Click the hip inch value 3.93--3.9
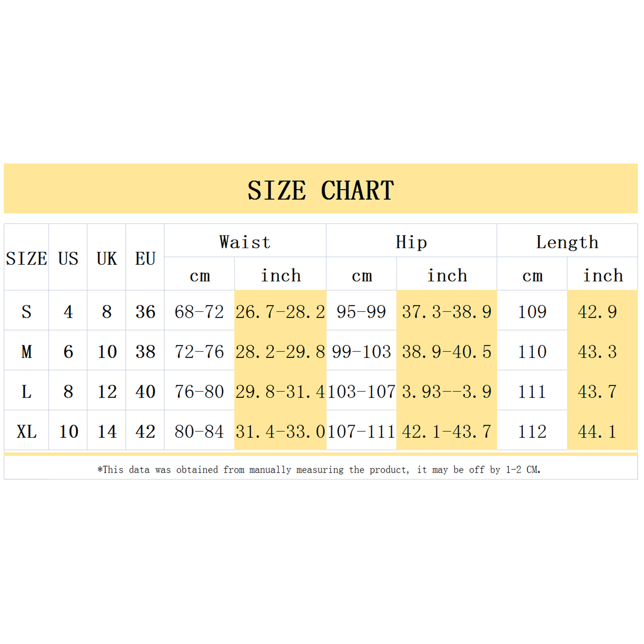This screenshot has width=644, height=644. pyautogui.click(x=447, y=391)
